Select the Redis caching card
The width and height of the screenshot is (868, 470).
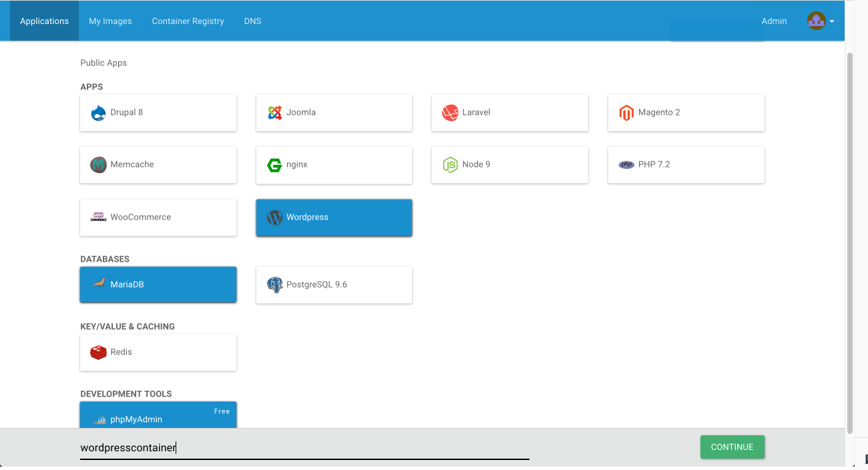(x=158, y=352)
